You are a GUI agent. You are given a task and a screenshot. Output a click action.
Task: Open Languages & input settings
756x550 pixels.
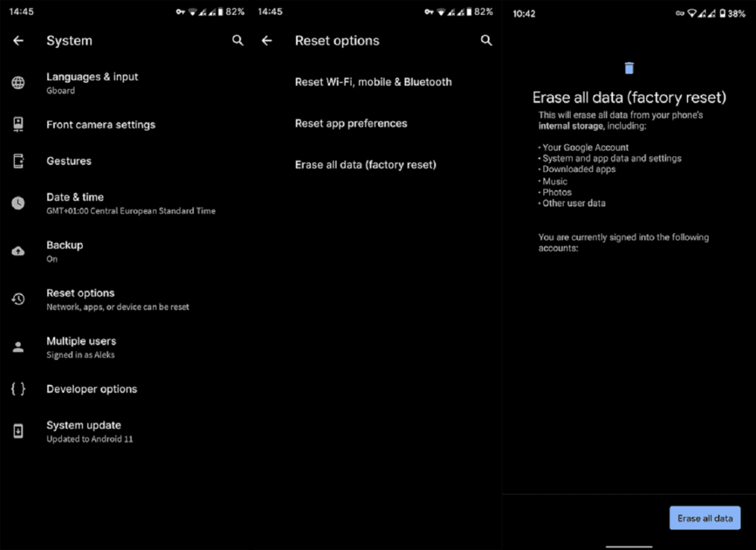[x=92, y=83]
